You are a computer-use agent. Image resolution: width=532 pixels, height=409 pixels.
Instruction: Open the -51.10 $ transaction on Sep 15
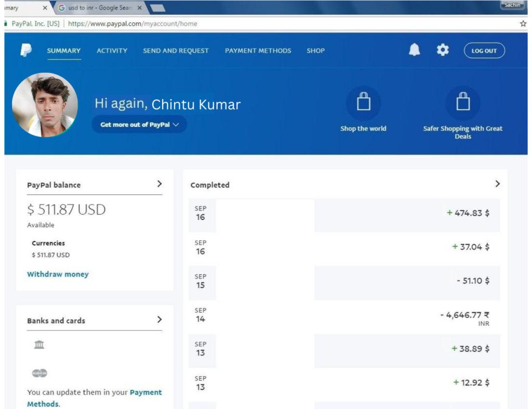[x=344, y=283]
